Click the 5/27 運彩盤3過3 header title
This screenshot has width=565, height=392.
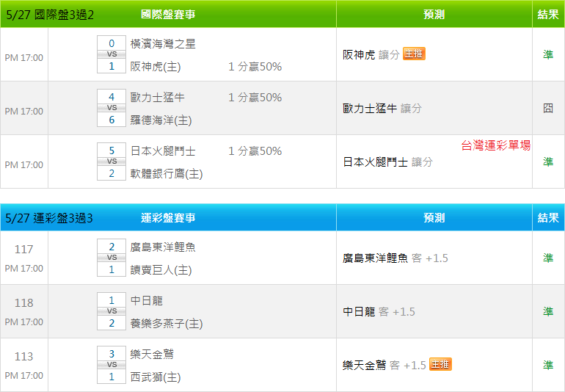click(x=49, y=218)
